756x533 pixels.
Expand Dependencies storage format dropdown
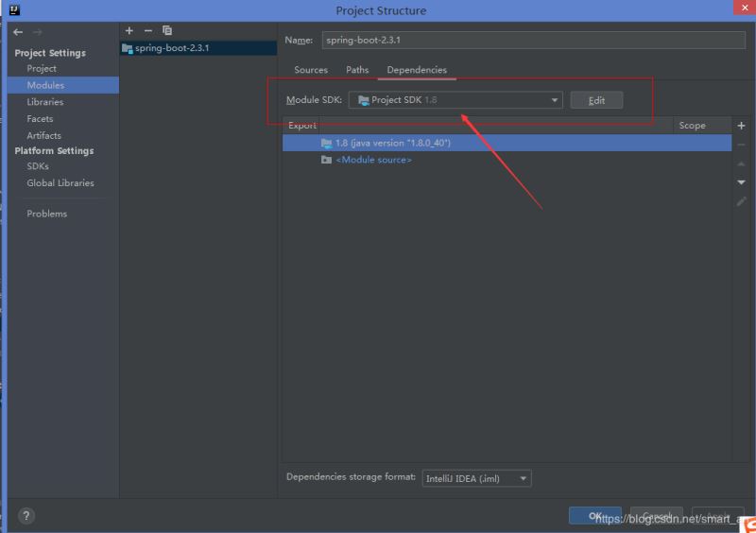476,478
